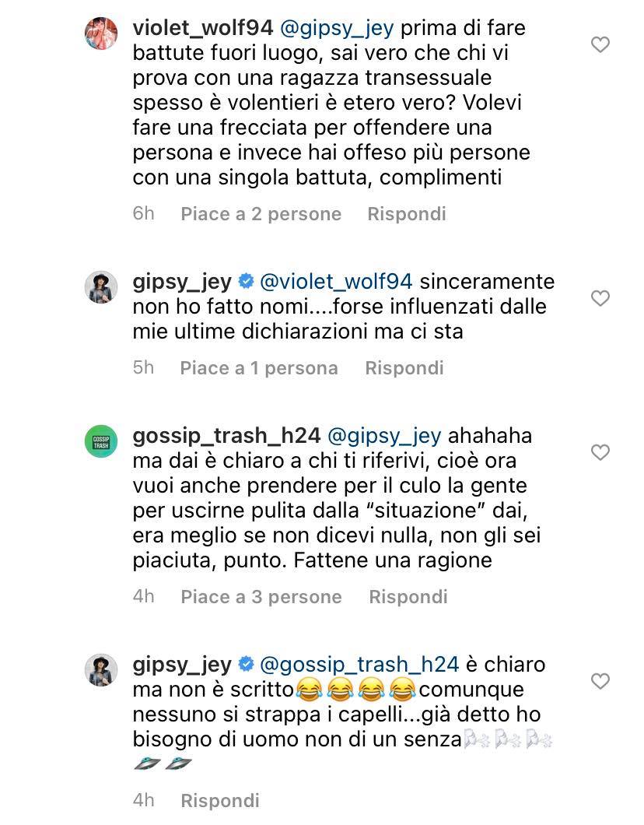Tap Rispondi under gossip_trash_h24's comment

pyautogui.click(x=408, y=597)
